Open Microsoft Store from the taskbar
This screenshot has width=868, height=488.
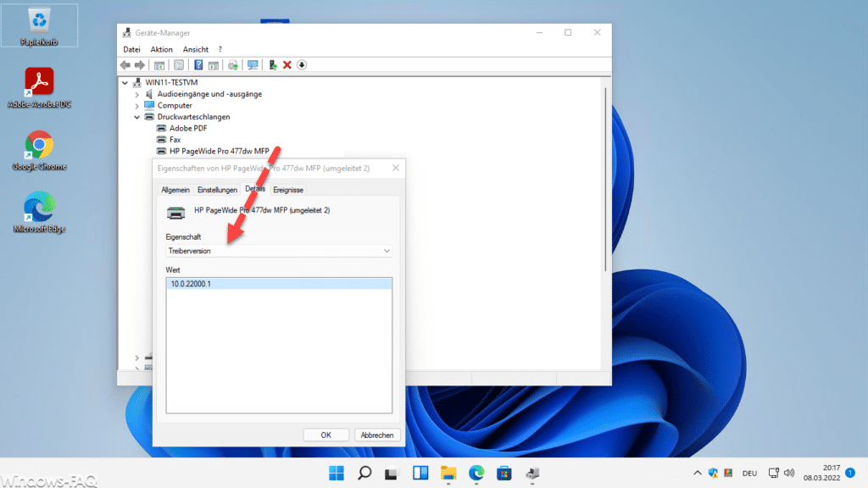click(x=504, y=473)
